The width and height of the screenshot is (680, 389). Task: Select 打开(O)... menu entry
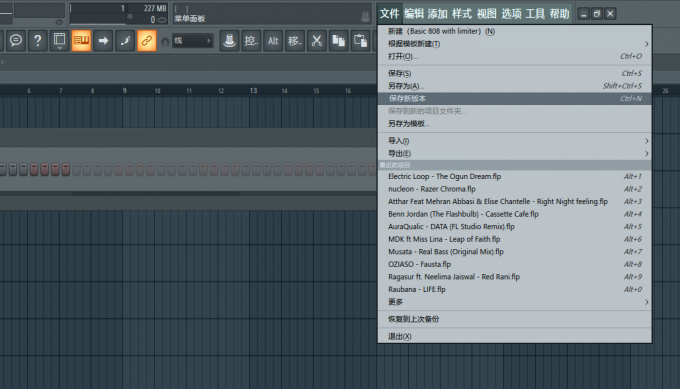tap(514, 56)
